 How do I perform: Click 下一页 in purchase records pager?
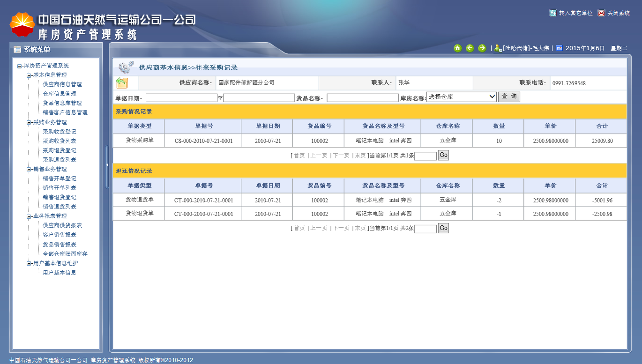click(x=341, y=156)
